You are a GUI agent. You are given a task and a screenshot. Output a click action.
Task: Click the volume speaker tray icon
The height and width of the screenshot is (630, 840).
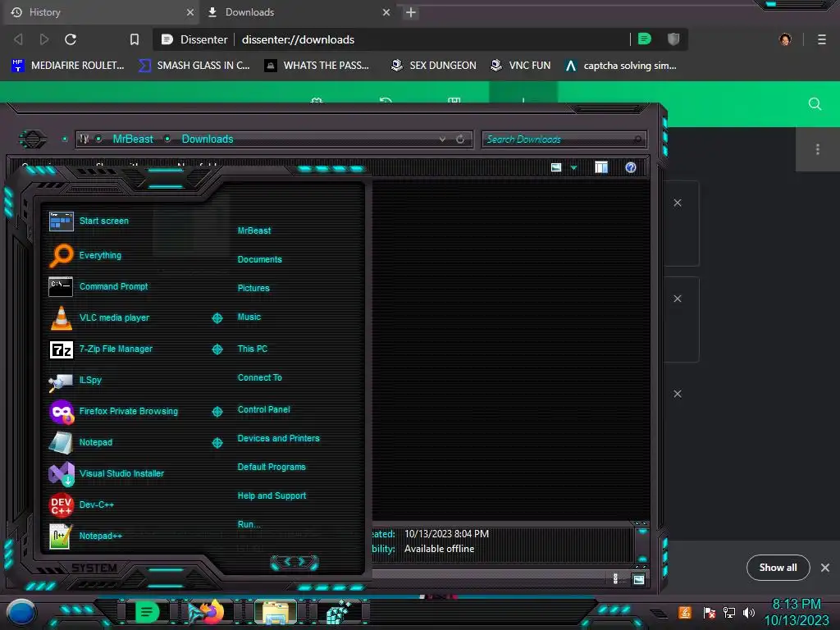(749, 612)
